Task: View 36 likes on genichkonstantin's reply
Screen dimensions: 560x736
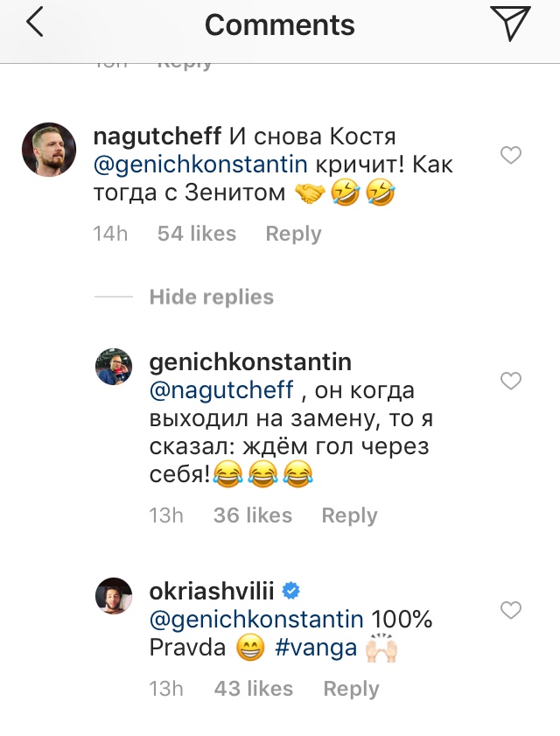Action: coord(253,515)
